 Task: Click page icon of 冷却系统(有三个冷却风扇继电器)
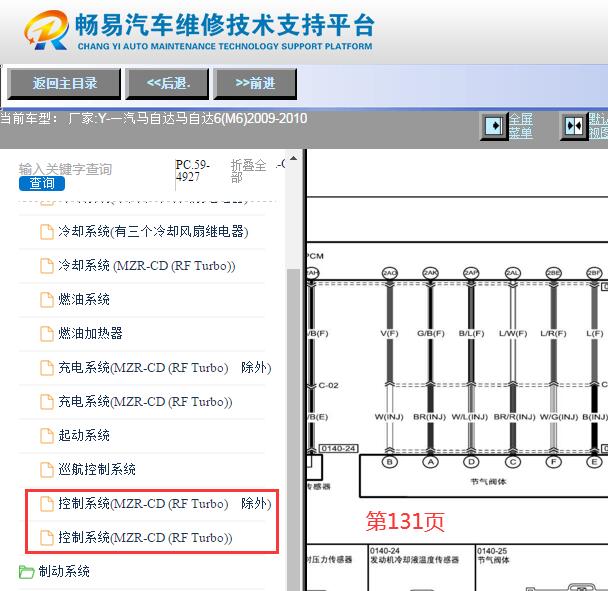(x=47, y=232)
